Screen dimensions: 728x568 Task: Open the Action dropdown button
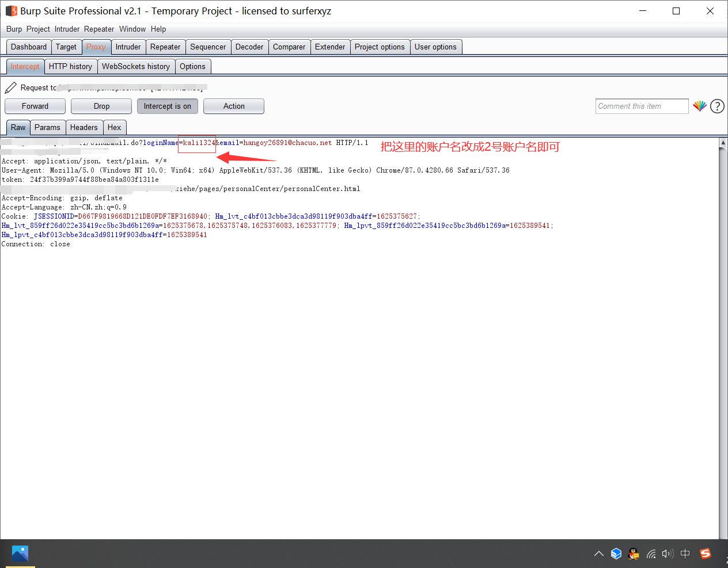pyautogui.click(x=234, y=106)
